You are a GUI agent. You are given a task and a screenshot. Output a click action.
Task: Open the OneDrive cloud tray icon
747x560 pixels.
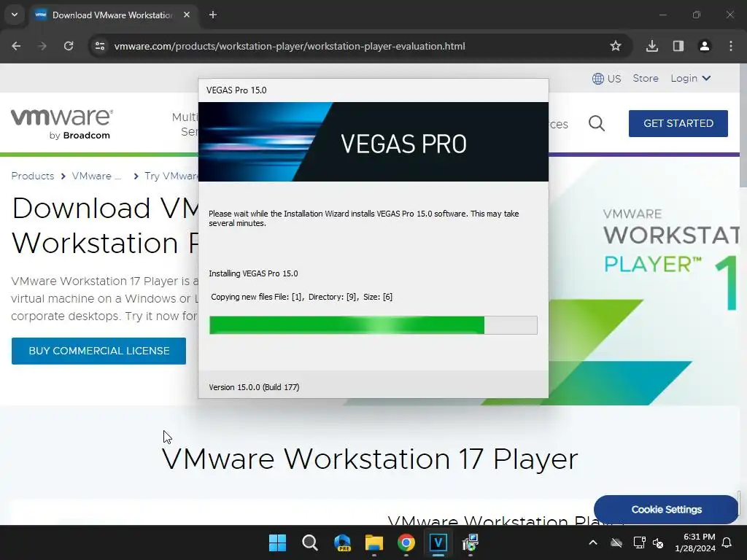click(616, 542)
